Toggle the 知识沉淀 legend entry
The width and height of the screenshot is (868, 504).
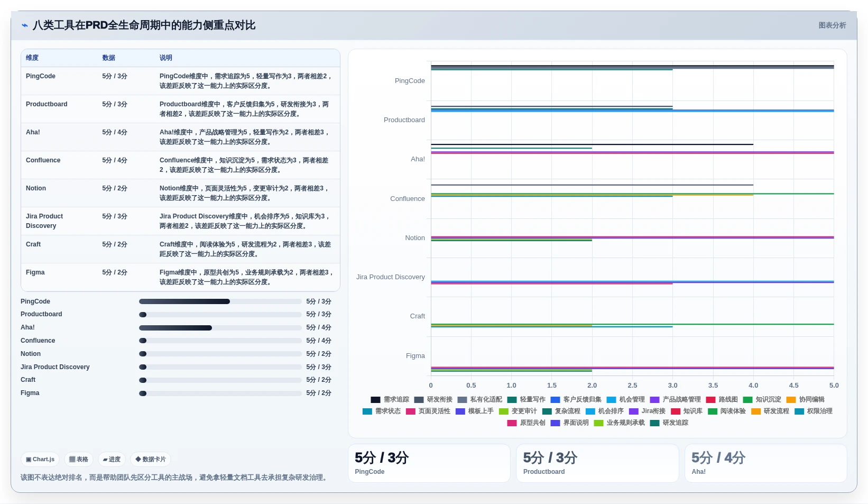tap(762, 400)
